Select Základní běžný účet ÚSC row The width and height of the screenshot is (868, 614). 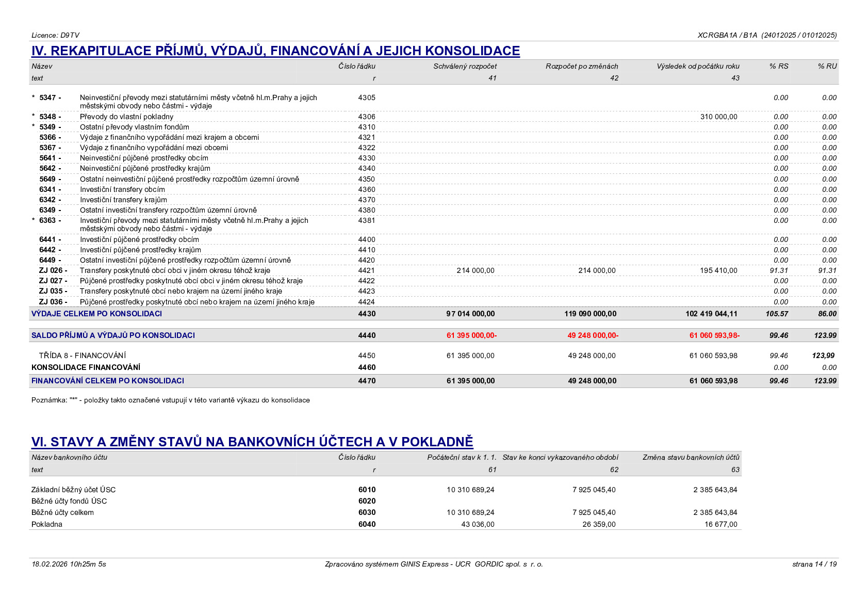click(385, 490)
